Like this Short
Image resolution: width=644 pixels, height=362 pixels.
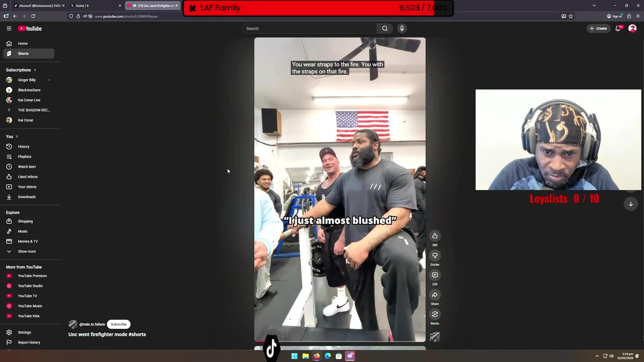435,236
